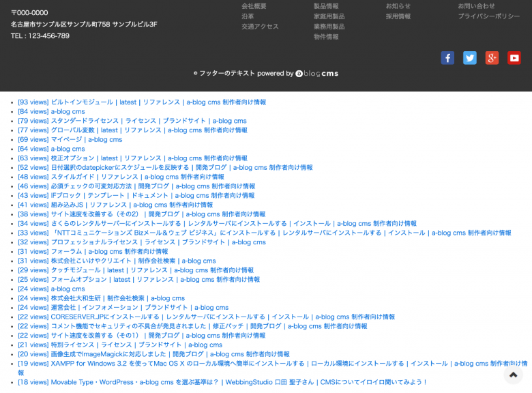Open お問い合わせ footer menu item

(x=476, y=6)
